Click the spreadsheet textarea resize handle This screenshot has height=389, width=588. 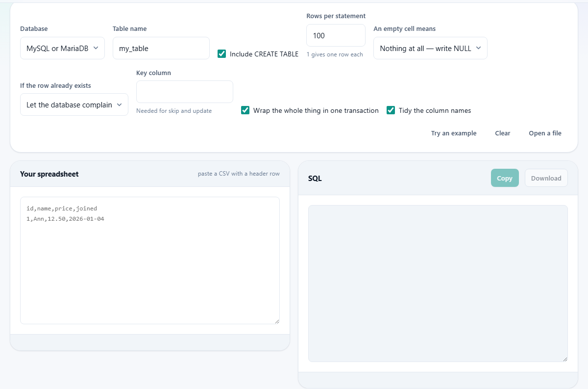pyautogui.click(x=276, y=321)
